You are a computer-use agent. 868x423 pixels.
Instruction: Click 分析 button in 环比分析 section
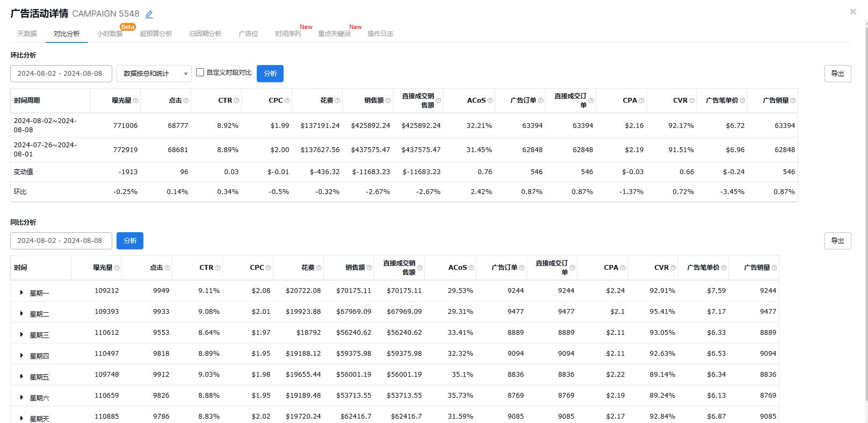tap(270, 74)
